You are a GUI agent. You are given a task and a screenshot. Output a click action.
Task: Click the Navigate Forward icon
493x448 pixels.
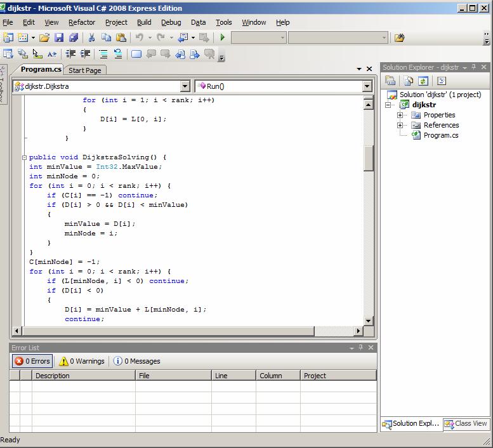[204, 37]
